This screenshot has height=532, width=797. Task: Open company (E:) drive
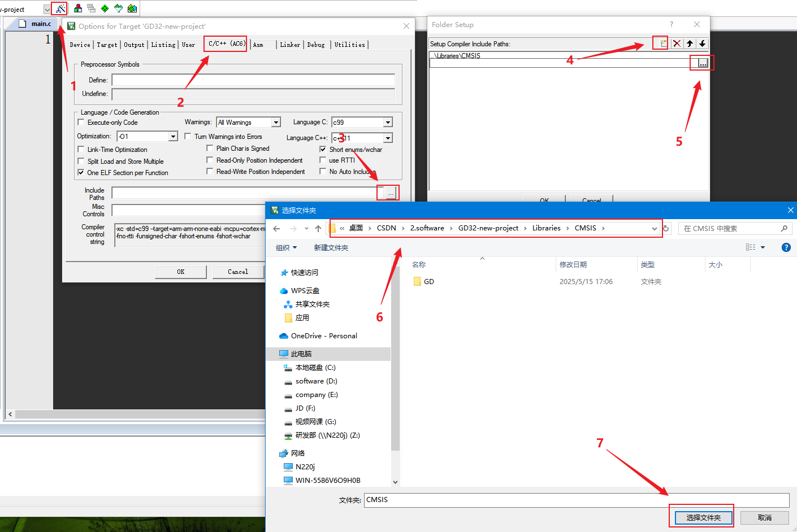click(317, 395)
